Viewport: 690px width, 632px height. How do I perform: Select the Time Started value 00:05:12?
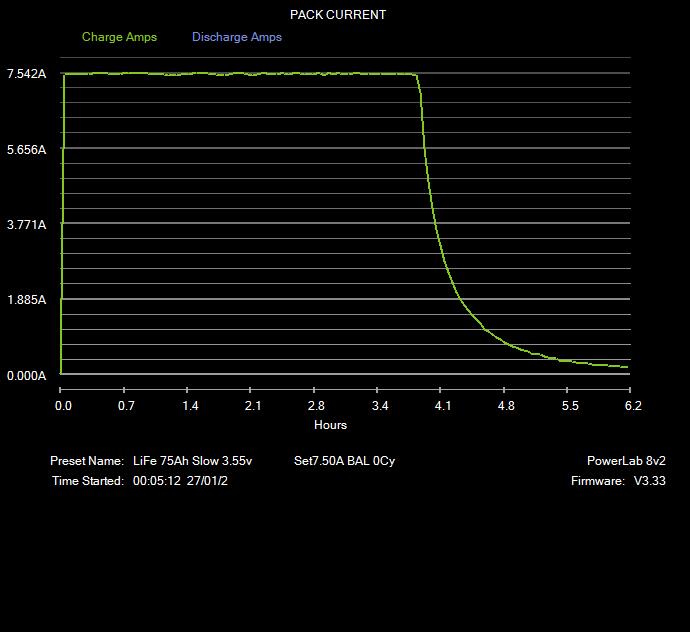tap(156, 481)
